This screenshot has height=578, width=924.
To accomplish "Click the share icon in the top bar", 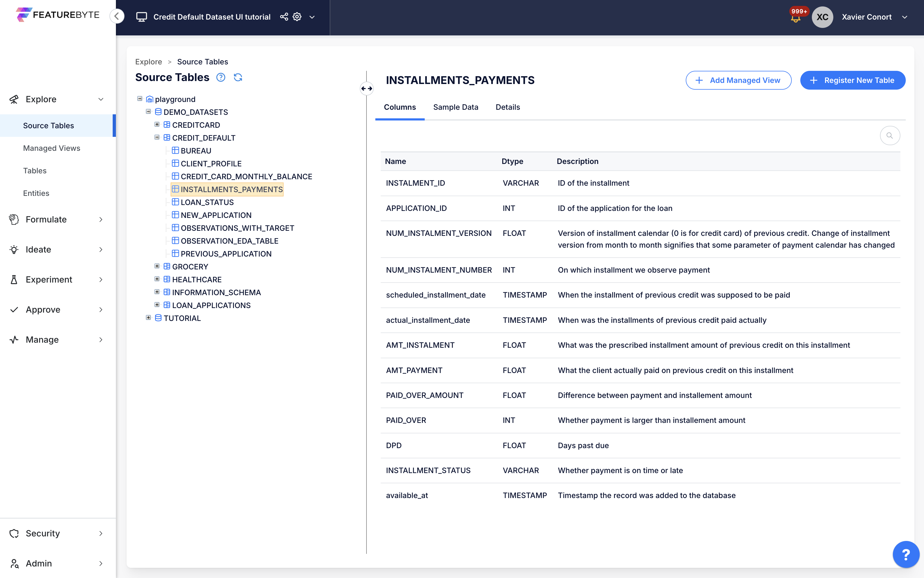I will (x=284, y=17).
